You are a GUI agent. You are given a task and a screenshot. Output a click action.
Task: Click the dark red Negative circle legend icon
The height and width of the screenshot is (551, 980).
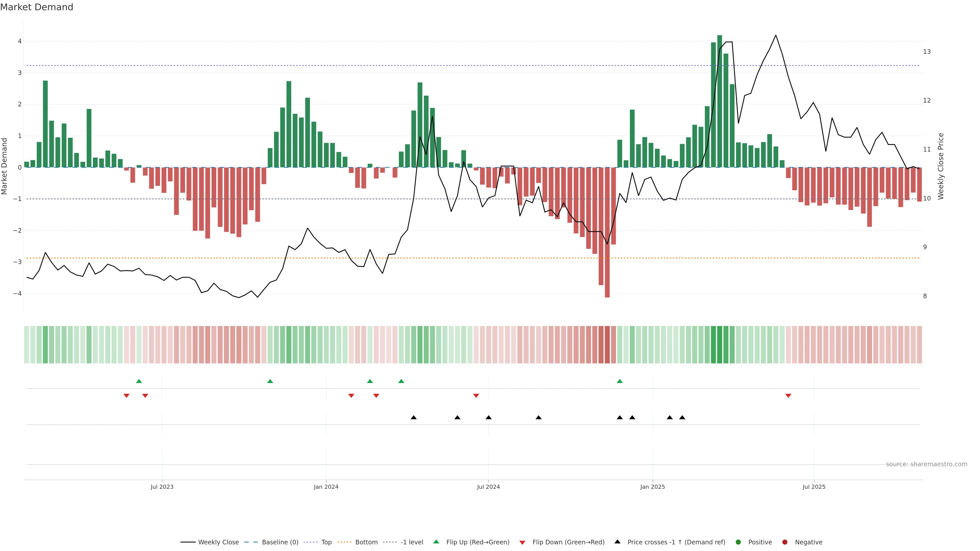(785, 542)
